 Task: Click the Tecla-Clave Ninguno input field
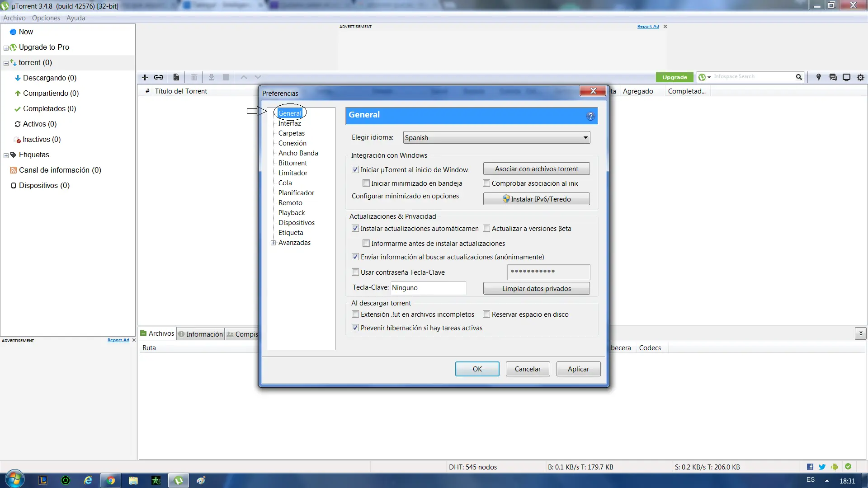click(x=428, y=288)
